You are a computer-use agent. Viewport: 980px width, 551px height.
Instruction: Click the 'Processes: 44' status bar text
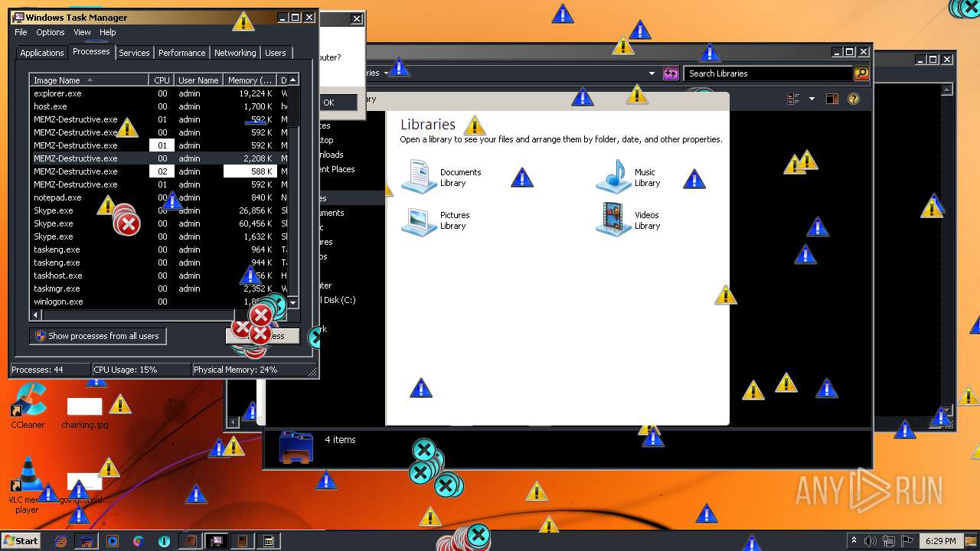coord(38,370)
